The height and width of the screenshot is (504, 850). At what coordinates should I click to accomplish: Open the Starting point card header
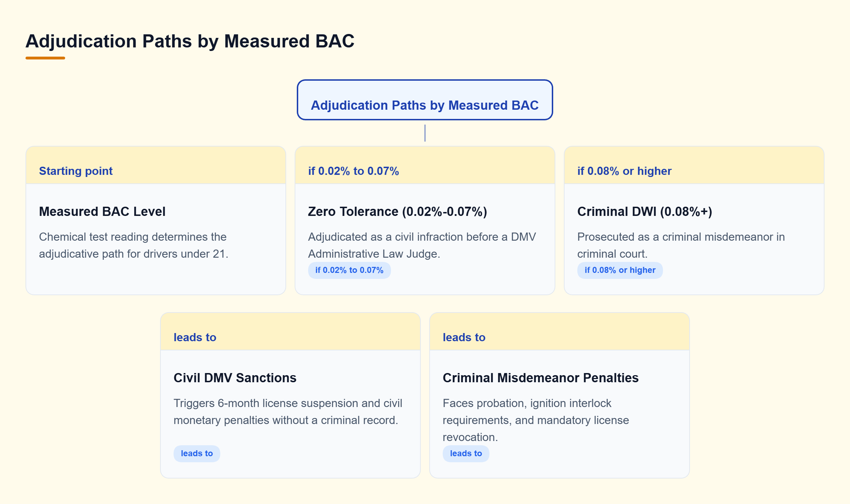point(156,165)
